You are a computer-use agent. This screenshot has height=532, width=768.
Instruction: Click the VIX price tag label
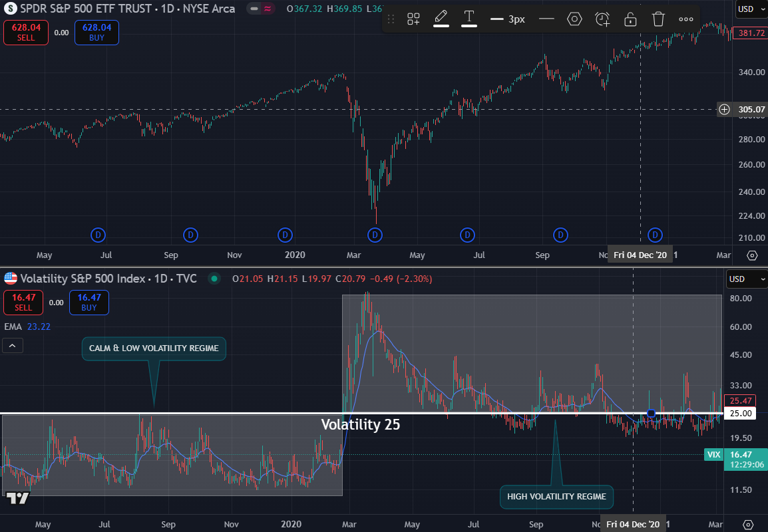(713, 455)
